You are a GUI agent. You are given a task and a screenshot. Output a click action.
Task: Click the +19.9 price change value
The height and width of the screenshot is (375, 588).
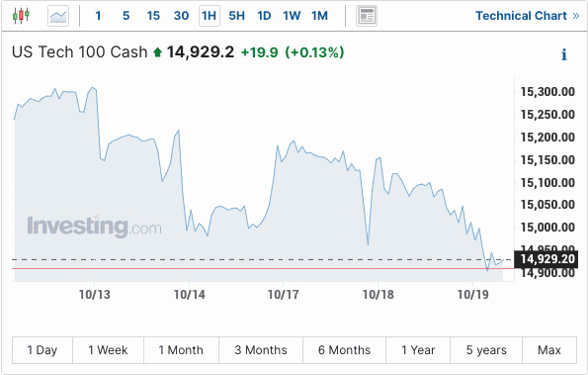[259, 52]
